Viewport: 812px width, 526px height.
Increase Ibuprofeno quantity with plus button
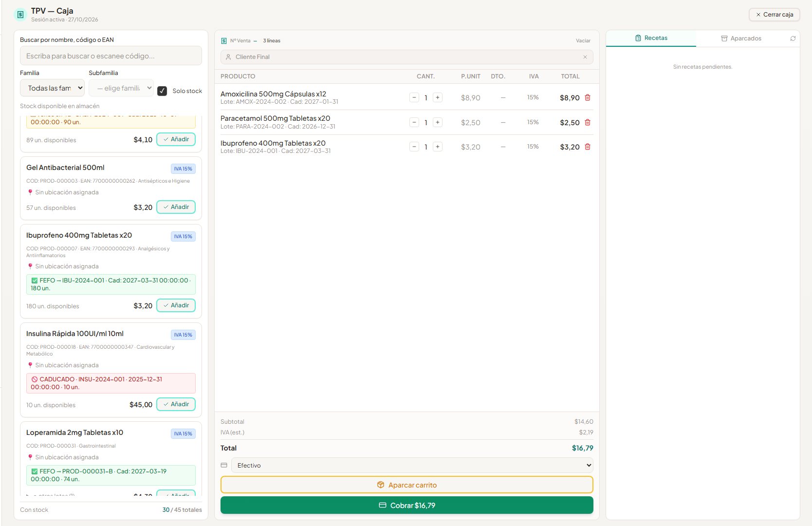click(438, 147)
